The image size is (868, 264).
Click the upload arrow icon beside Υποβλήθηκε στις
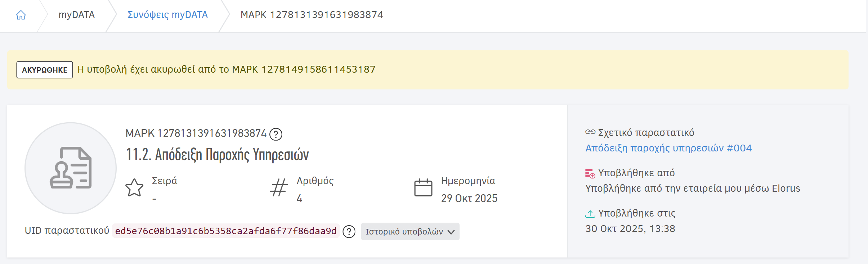pos(590,213)
